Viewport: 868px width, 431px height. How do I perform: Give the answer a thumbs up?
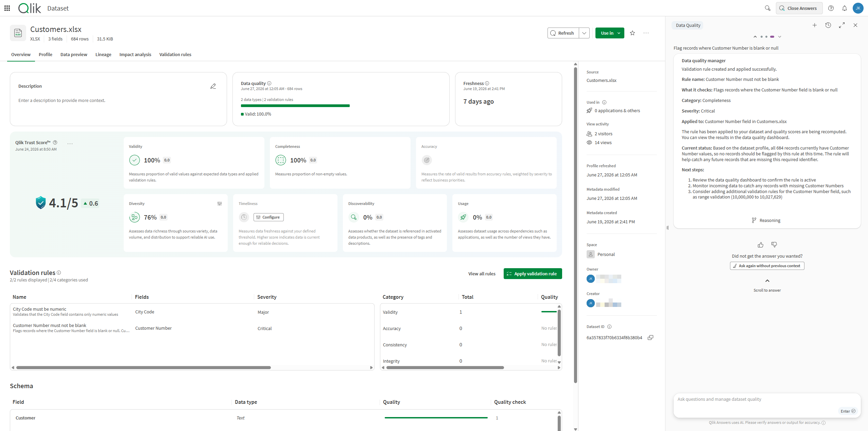[761, 245]
